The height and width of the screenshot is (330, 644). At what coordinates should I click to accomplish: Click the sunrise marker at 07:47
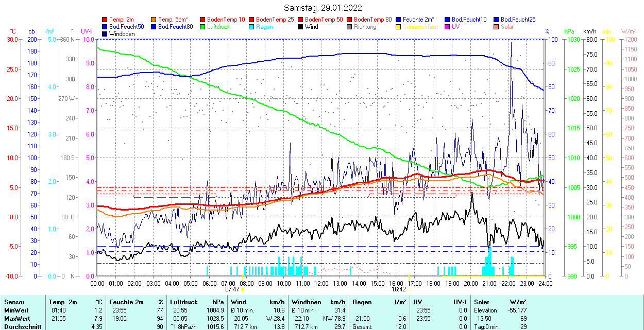243,289
